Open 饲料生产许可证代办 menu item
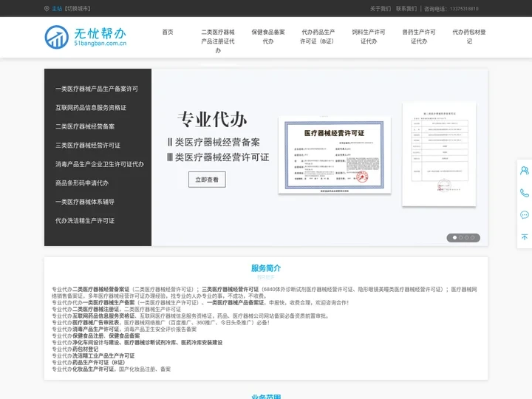The image size is (532, 399). point(369,37)
